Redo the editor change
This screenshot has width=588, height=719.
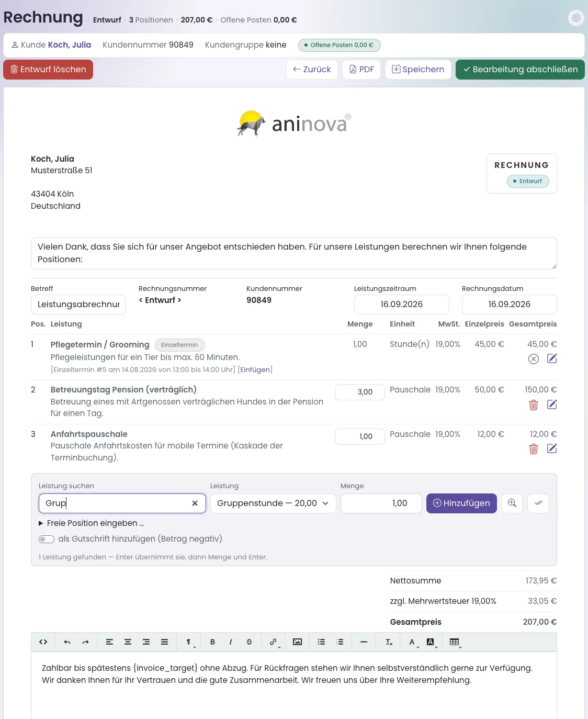click(85, 642)
